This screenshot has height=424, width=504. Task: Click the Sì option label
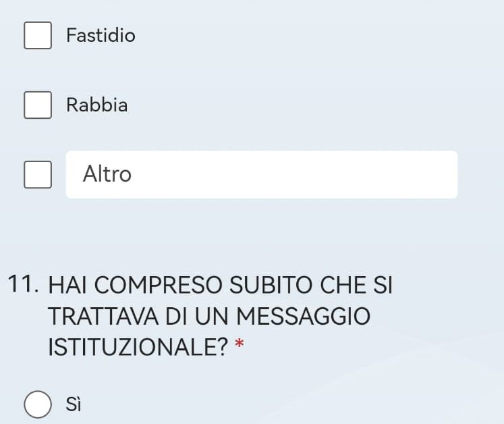pyautogui.click(x=74, y=404)
